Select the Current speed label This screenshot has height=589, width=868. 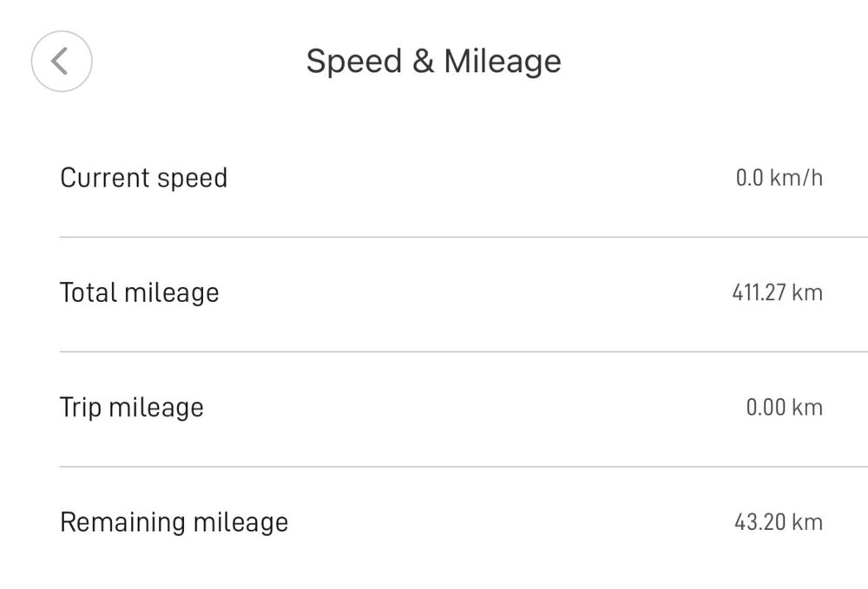coord(143,178)
